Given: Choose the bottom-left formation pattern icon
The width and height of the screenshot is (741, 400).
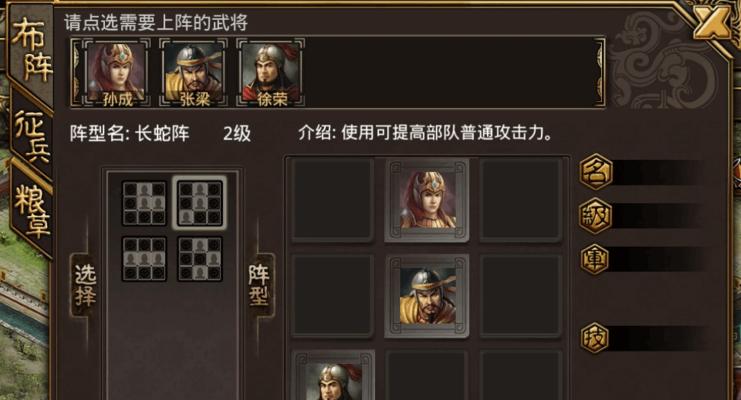Looking at the screenshot, I should pyautogui.click(x=144, y=259).
